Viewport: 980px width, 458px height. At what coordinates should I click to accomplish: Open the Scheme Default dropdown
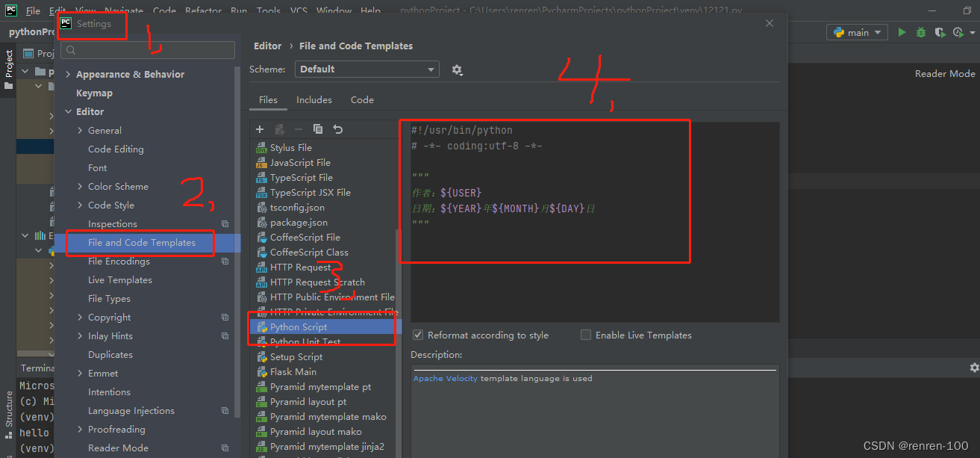[366, 69]
